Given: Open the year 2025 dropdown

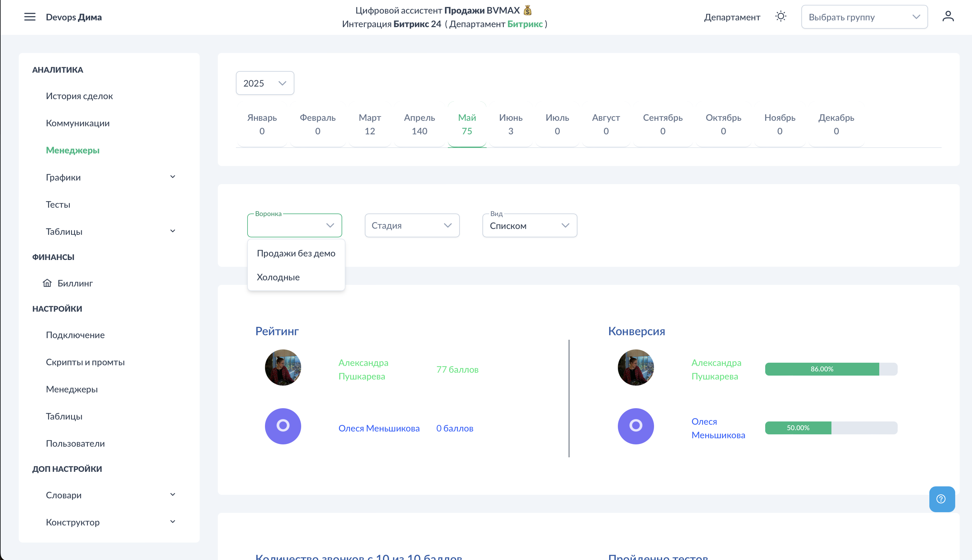Looking at the screenshot, I should (x=265, y=83).
